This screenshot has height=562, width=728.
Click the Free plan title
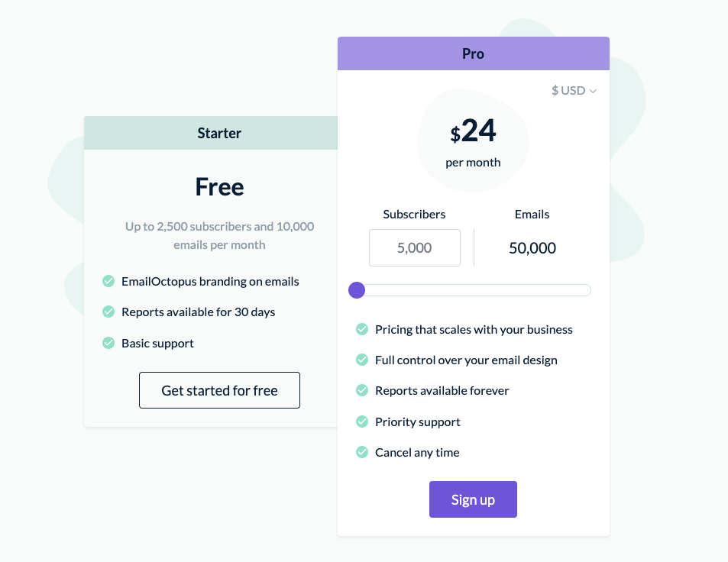[x=219, y=187]
